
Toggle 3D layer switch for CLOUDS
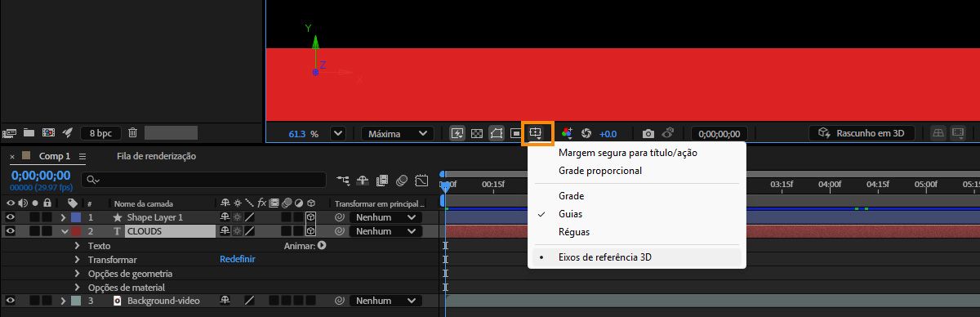click(x=311, y=231)
